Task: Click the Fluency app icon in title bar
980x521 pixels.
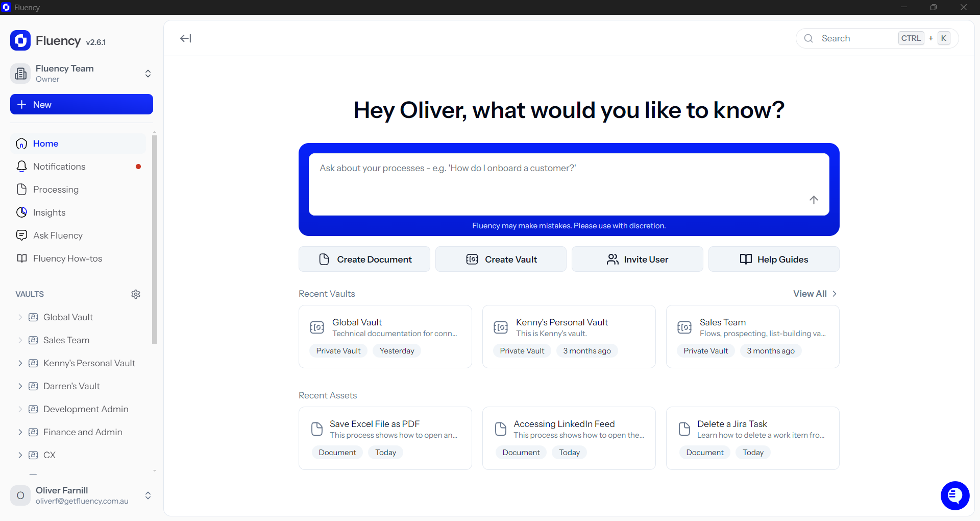Action: coord(6,7)
